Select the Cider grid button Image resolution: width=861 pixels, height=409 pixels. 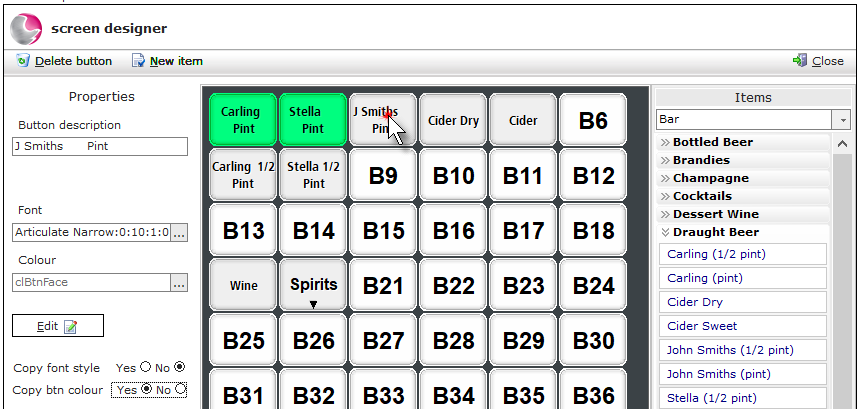[523, 120]
